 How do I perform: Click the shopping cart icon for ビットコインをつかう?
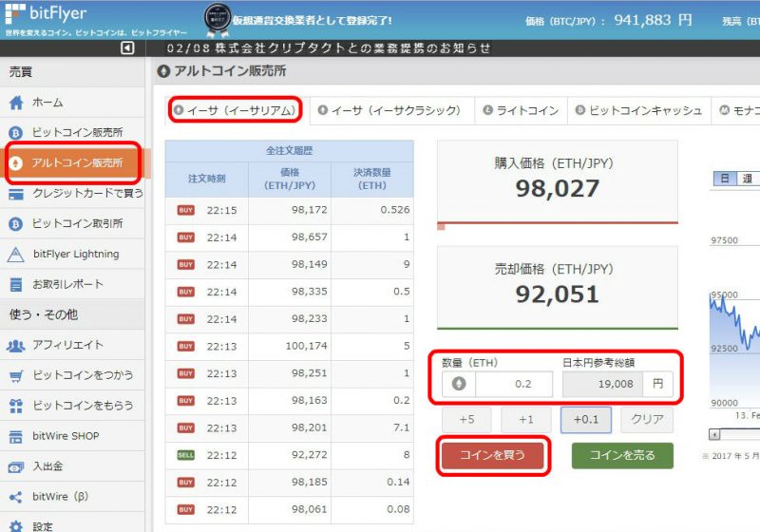(x=16, y=376)
